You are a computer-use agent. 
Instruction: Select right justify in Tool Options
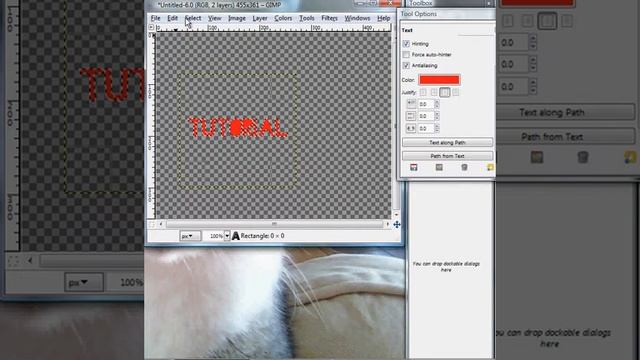pos(434,93)
